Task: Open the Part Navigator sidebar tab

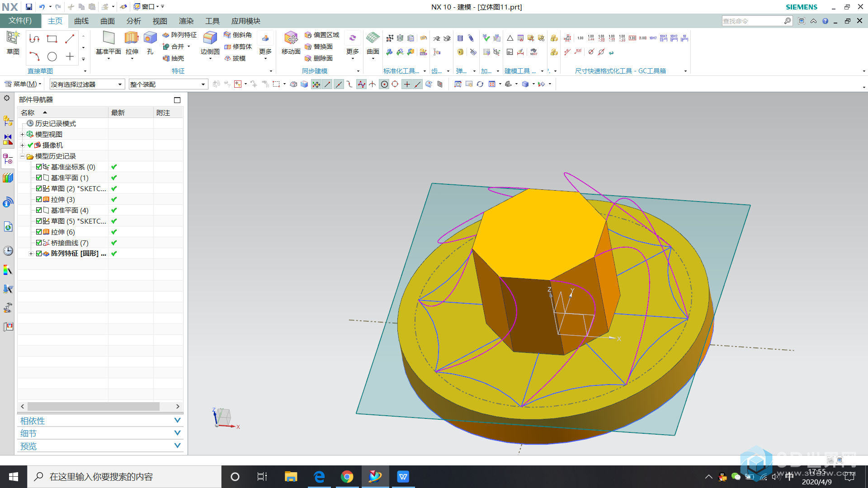Action: pos(8,159)
